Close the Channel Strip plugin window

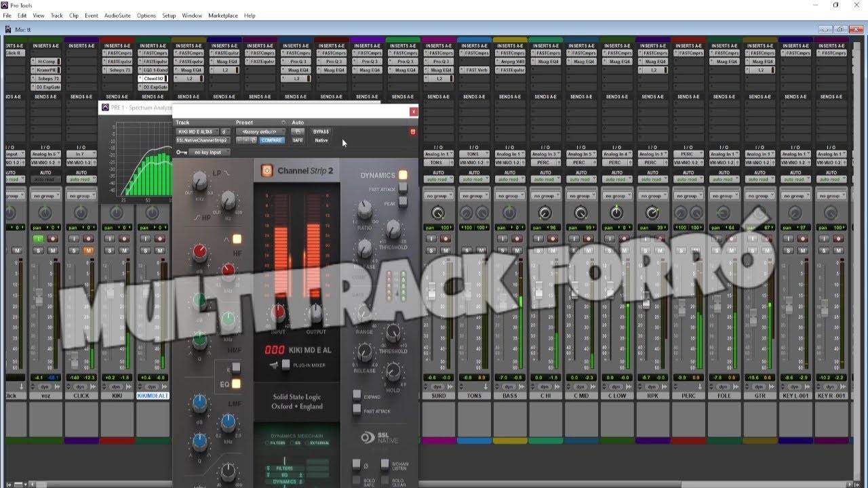point(414,111)
